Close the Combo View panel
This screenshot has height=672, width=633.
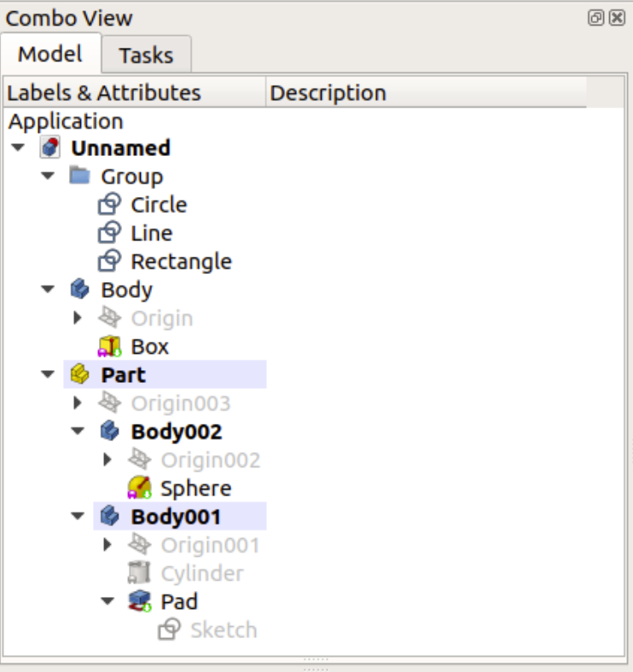pos(617,18)
